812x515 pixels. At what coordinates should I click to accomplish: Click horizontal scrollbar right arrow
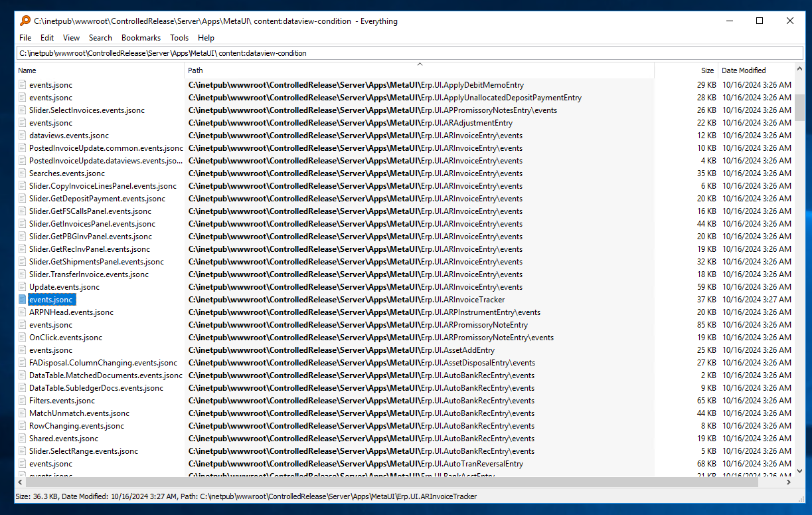(788, 482)
